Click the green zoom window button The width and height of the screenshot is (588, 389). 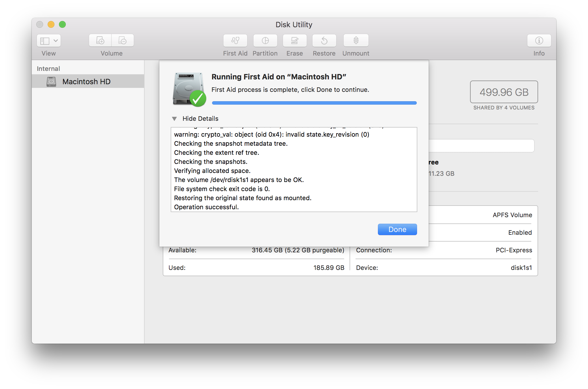(x=62, y=24)
